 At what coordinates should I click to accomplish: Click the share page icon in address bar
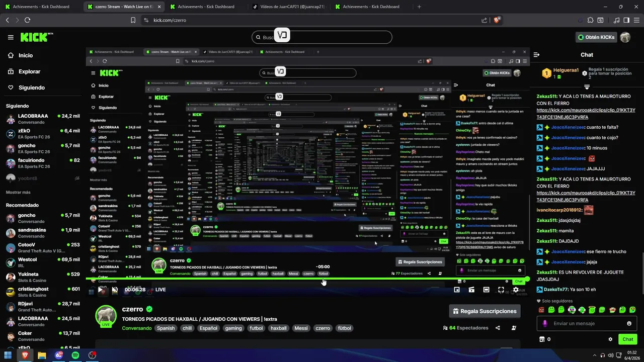pyautogui.click(x=484, y=20)
